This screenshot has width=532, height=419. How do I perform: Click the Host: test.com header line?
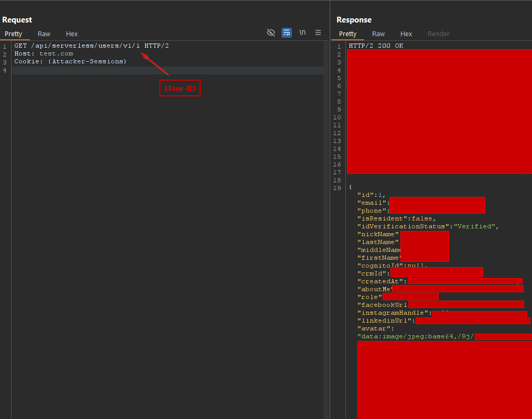coord(44,54)
